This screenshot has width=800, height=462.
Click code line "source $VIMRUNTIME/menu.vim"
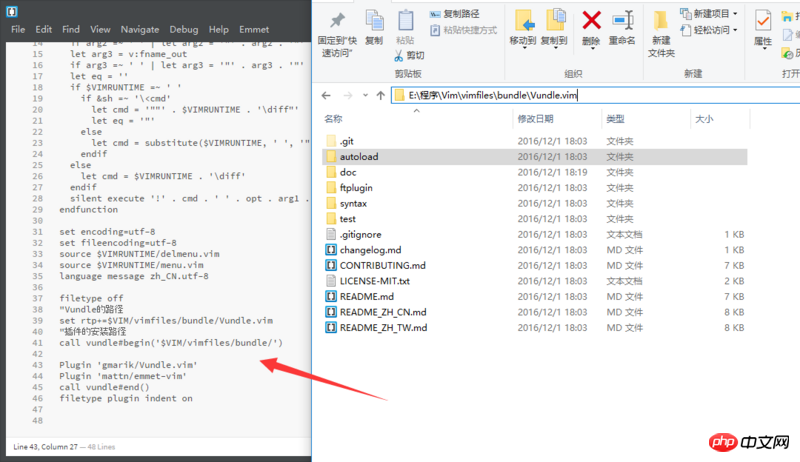click(131, 265)
